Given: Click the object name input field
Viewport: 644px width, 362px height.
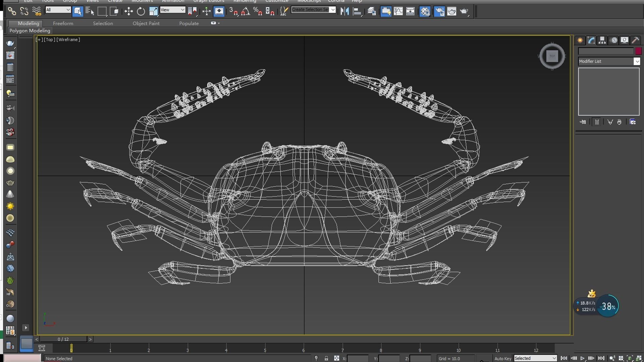Looking at the screenshot, I should pos(606,51).
